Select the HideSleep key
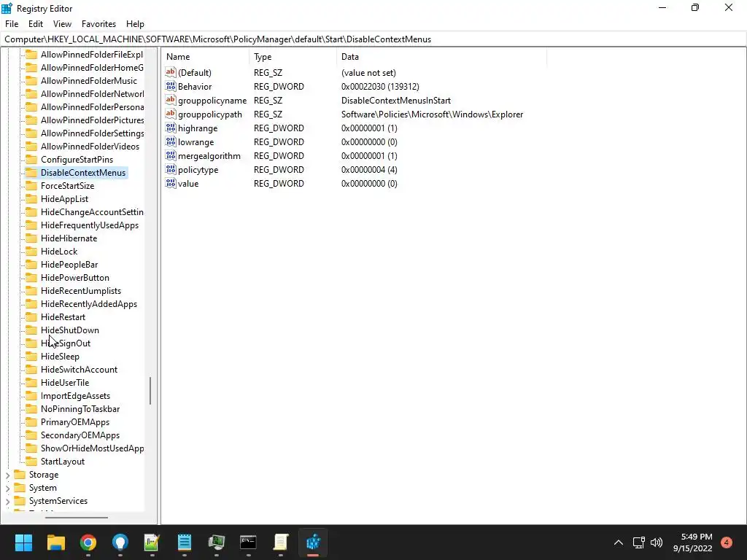 pyautogui.click(x=60, y=356)
